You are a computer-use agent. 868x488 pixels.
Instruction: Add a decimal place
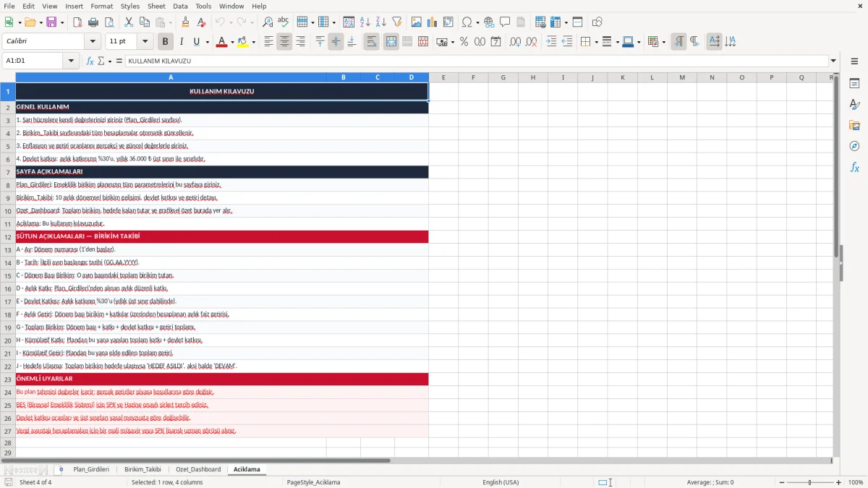pyautogui.click(x=516, y=42)
